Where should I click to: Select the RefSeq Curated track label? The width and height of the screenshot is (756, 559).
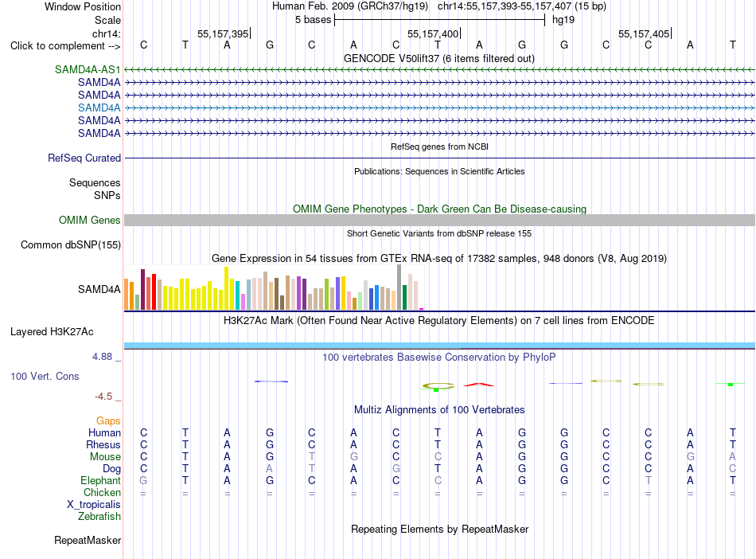tap(84, 158)
